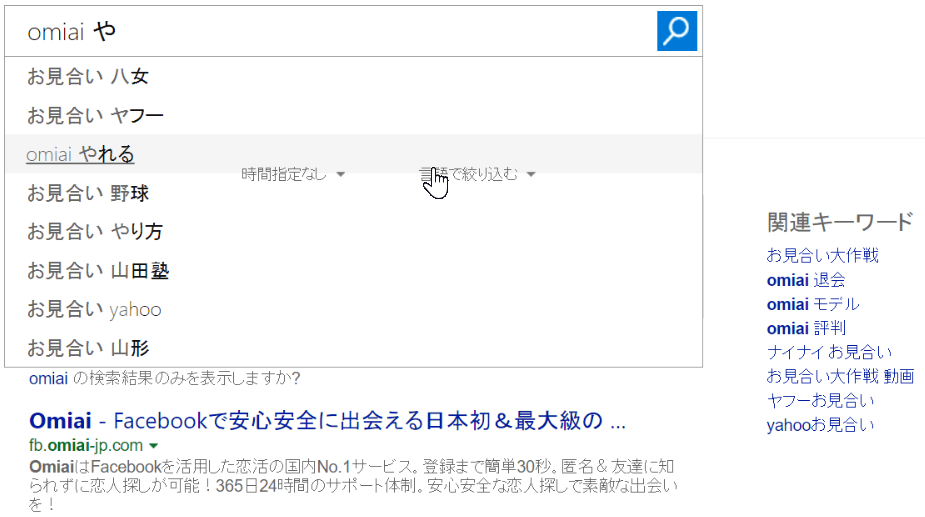
Task: Open related keyword omiai 退会
Action: 805,280
